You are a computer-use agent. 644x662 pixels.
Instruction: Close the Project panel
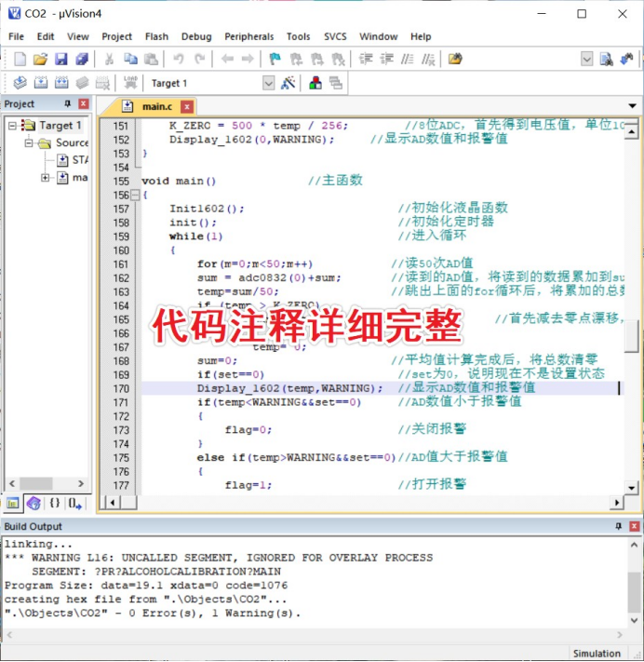(x=84, y=103)
